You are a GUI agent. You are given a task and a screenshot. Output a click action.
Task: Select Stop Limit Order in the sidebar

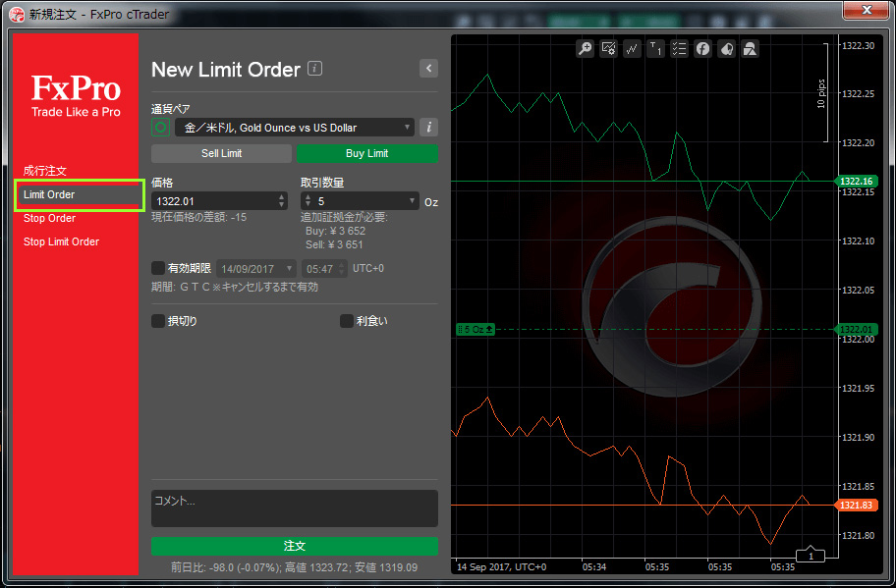point(61,241)
